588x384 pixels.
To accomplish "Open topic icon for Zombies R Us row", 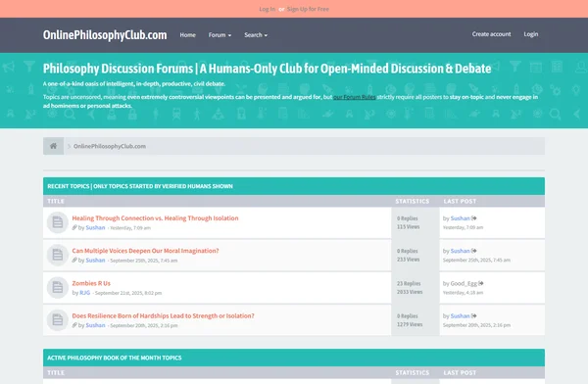I will tap(58, 288).
